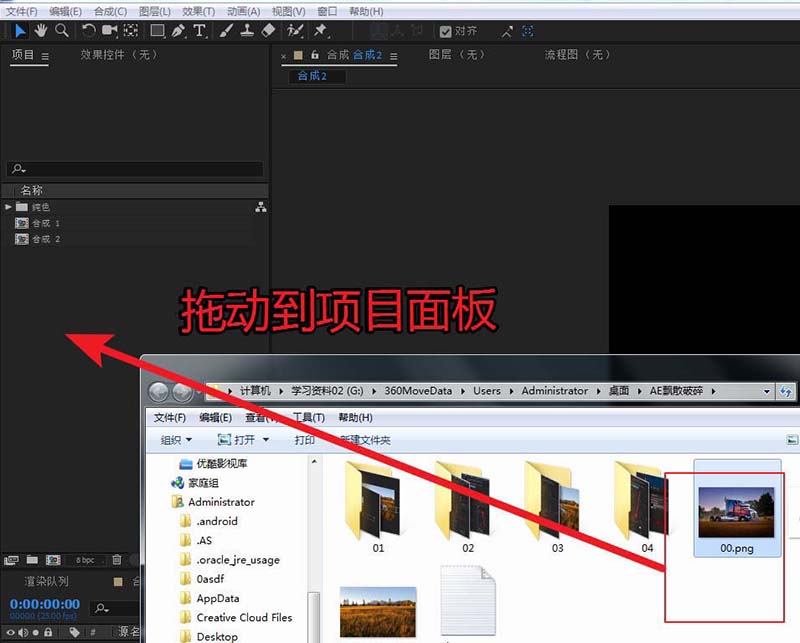The image size is (800, 643).
Task: Refresh the Explorer address bar
Action: 786,391
